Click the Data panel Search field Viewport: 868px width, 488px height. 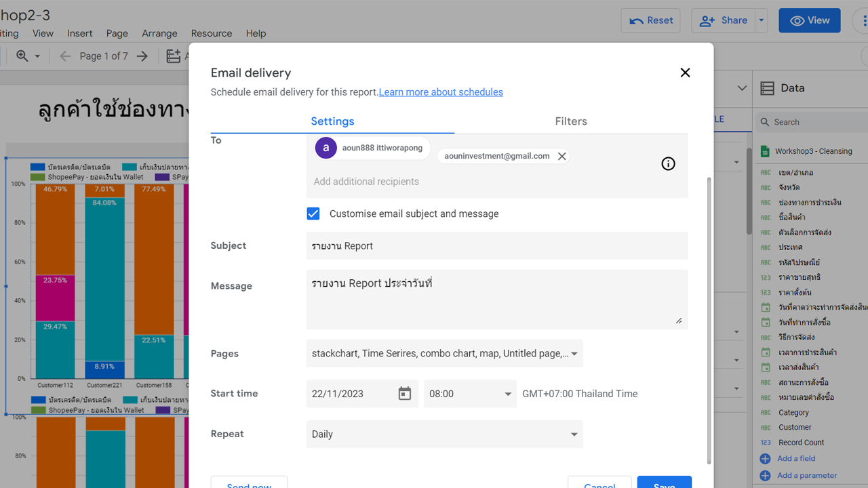[811, 122]
